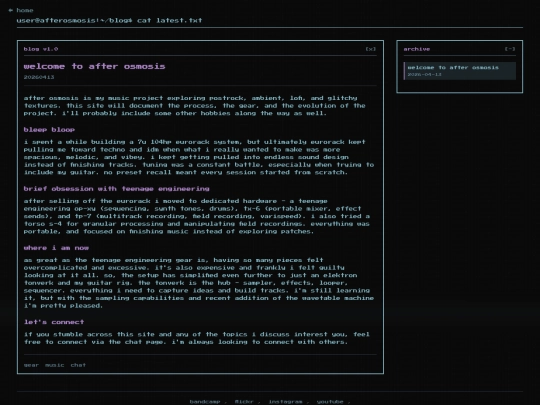
Task: Visit the youtube link
Action: 330,402
